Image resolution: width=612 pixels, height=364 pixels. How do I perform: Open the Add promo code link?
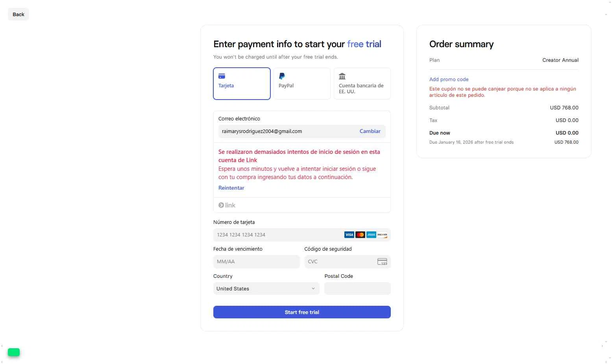pos(449,79)
